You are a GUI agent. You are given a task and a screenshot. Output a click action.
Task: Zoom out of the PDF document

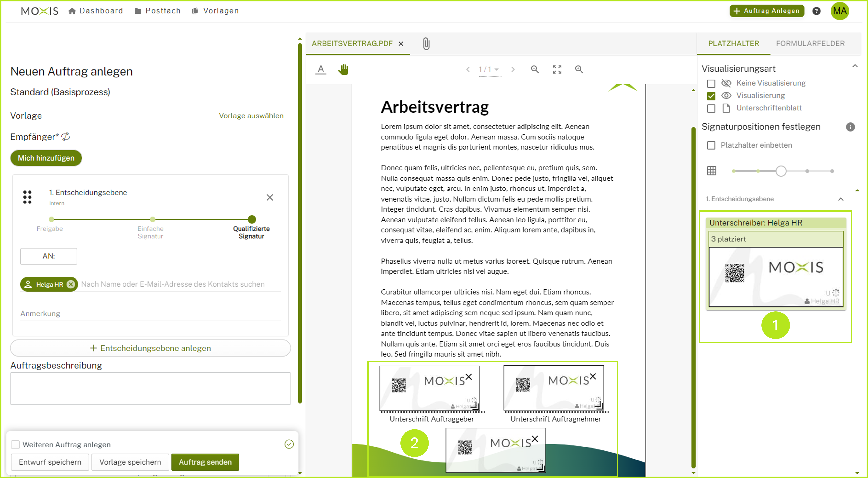point(535,69)
